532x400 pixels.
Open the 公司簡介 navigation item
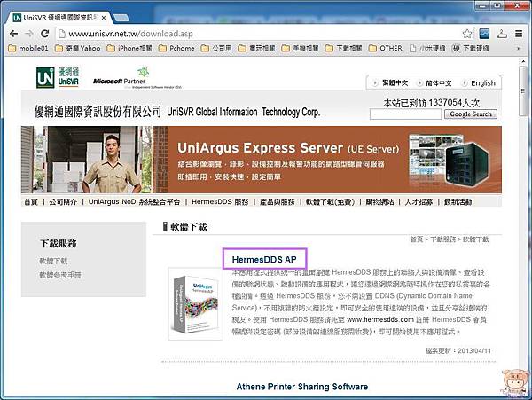coord(63,202)
